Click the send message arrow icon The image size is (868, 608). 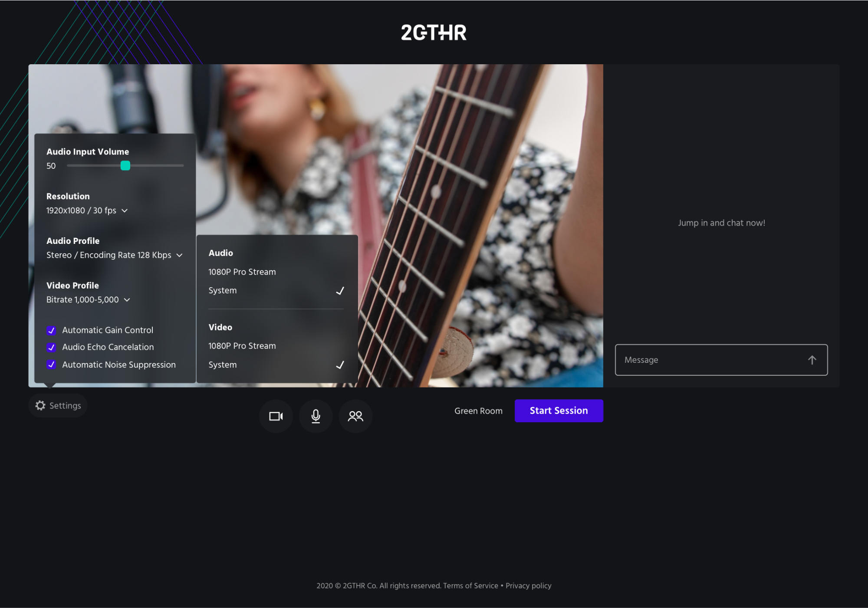(x=812, y=360)
